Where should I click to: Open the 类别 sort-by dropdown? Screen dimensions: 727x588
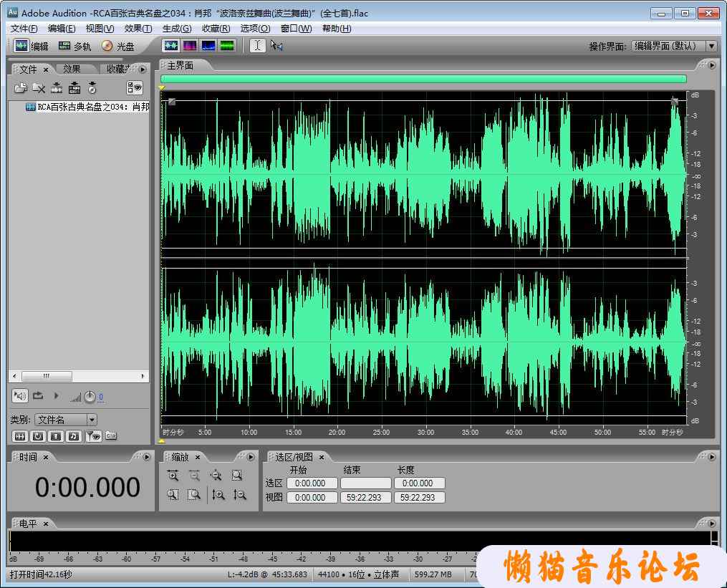click(x=92, y=420)
